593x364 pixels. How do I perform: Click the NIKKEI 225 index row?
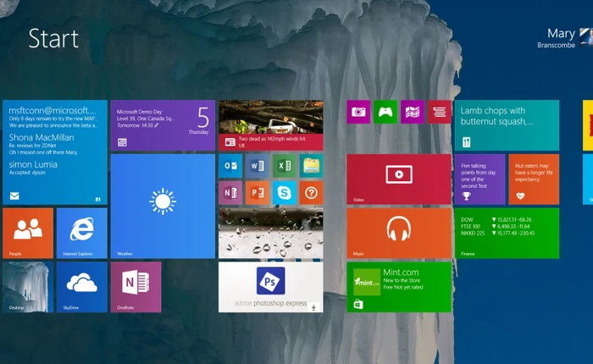498,234
